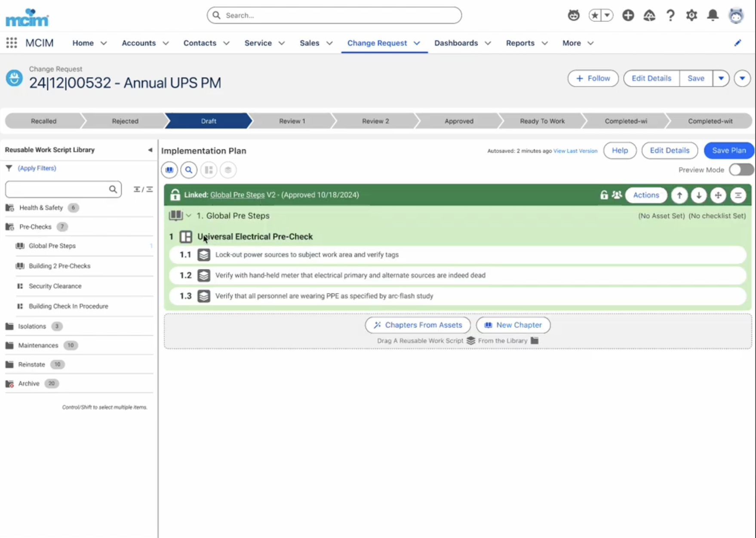This screenshot has width=756, height=538.
Task: Click the unlock icon in the linked chapter bar
Action: click(x=604, y=195)
